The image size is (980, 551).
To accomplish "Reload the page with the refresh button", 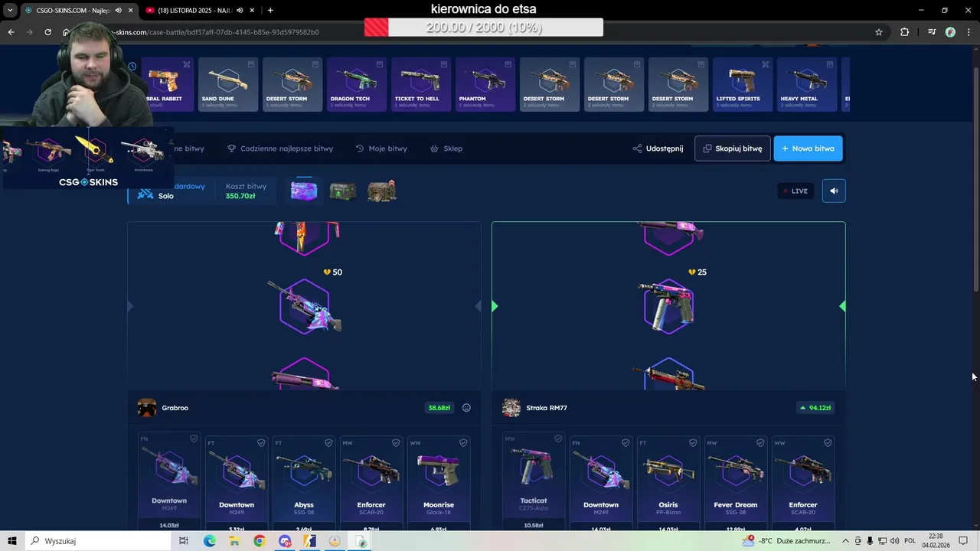I will pos(47,32).
